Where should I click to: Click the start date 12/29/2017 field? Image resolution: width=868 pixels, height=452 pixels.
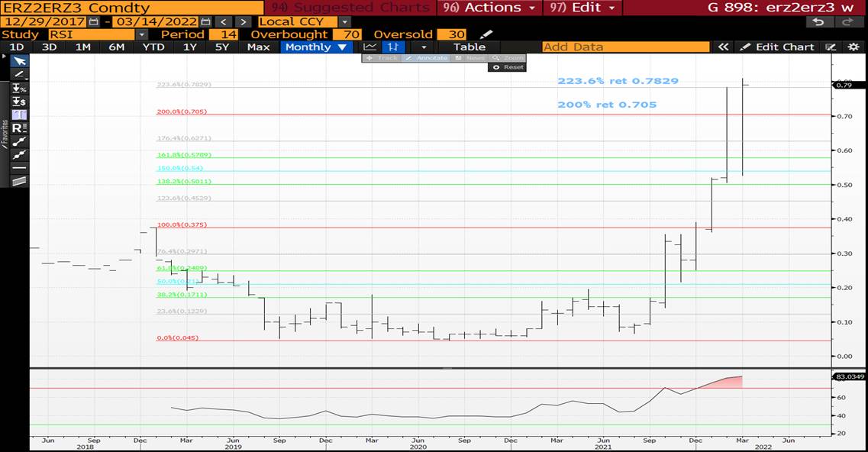[44, 21]
